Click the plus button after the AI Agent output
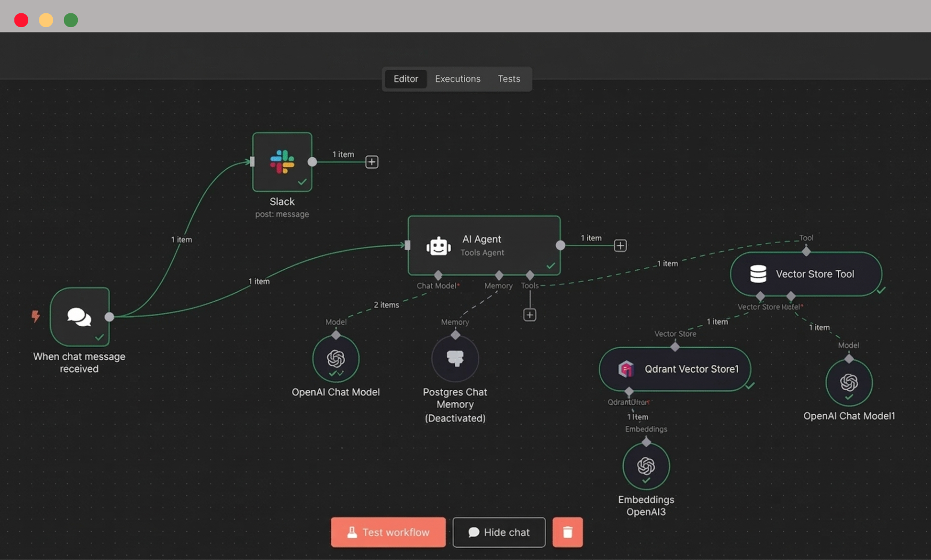 tap(620, 245)
